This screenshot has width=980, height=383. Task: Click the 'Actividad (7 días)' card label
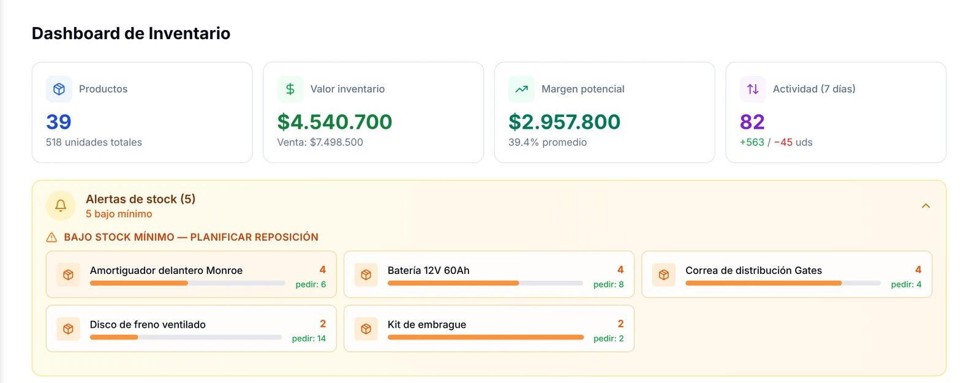click(814, 89)
